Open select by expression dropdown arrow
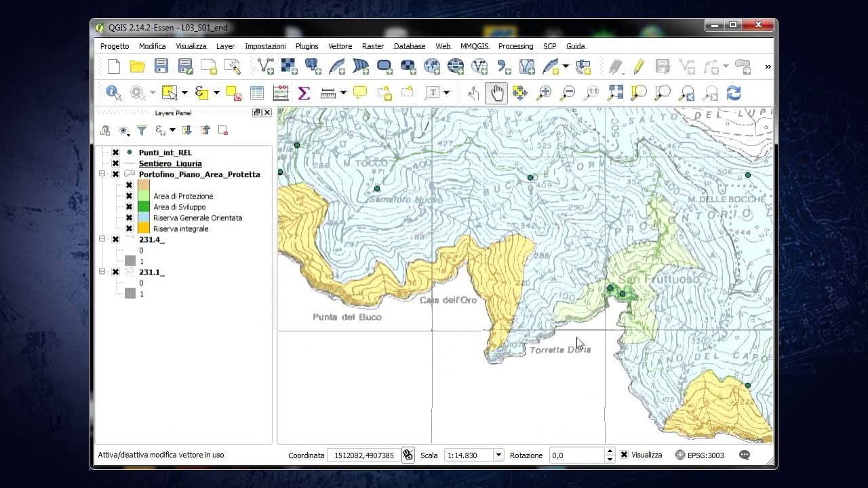The image size is (868, 488). click(216, 93)
